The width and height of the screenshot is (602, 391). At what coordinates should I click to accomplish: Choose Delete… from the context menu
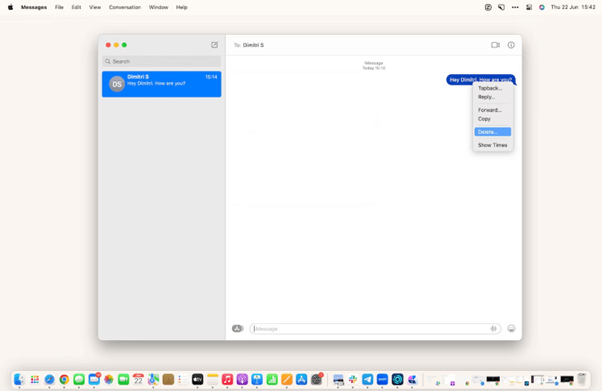pos(493,132)
